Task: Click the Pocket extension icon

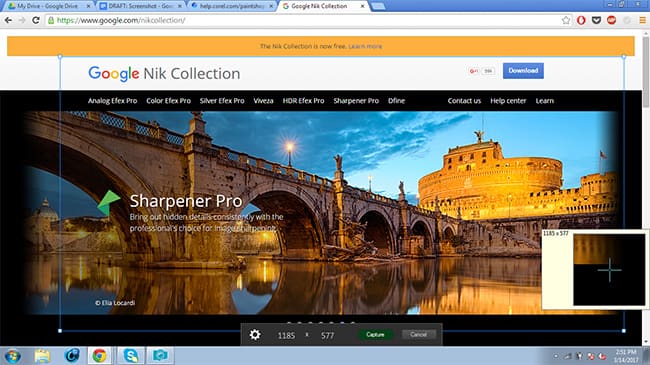Action: (x=596, y=20)
